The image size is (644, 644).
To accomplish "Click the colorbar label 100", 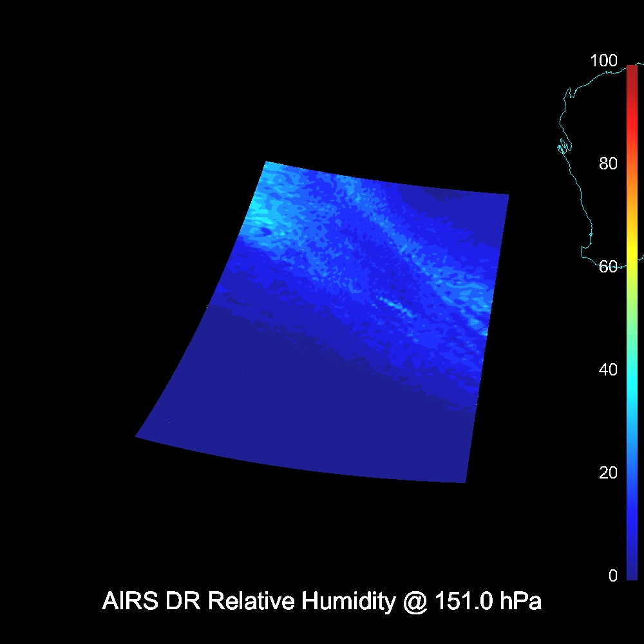I will pyautogui.click(x=603, y=61).
